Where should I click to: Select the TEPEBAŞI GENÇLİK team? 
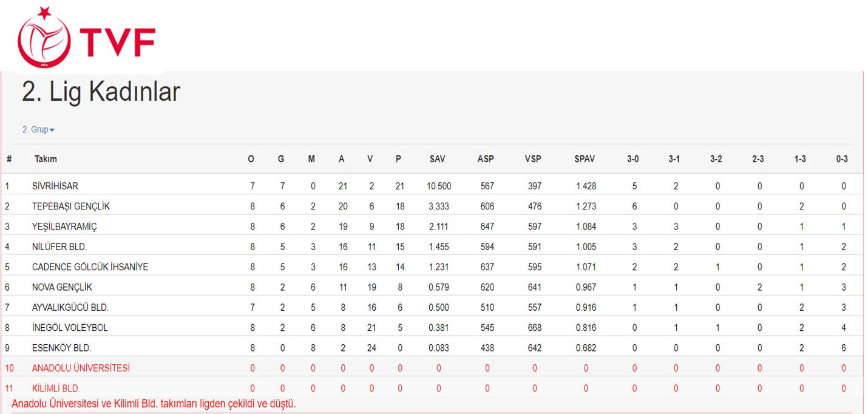point(71,206)
